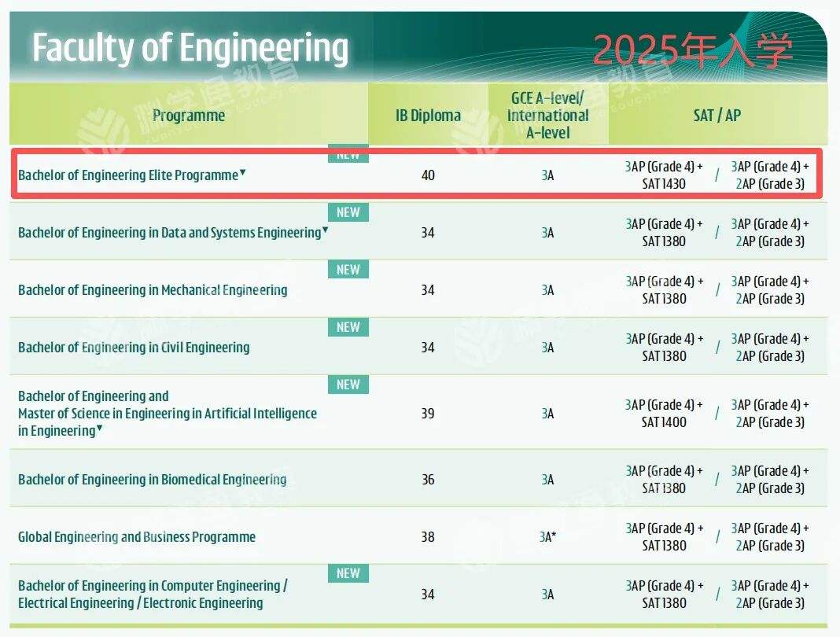Click the NEW badge on Computer Engineering row
This screenshot has height=637, width=840.
348,573
